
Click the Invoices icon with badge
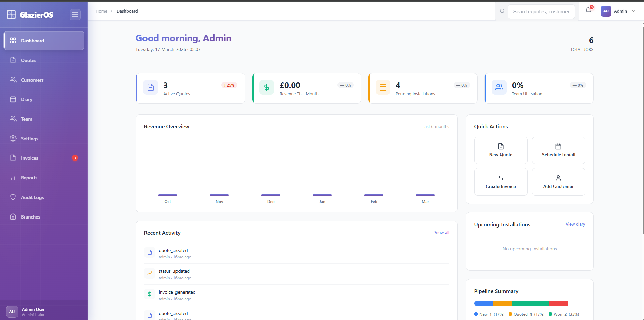[13, 158]
